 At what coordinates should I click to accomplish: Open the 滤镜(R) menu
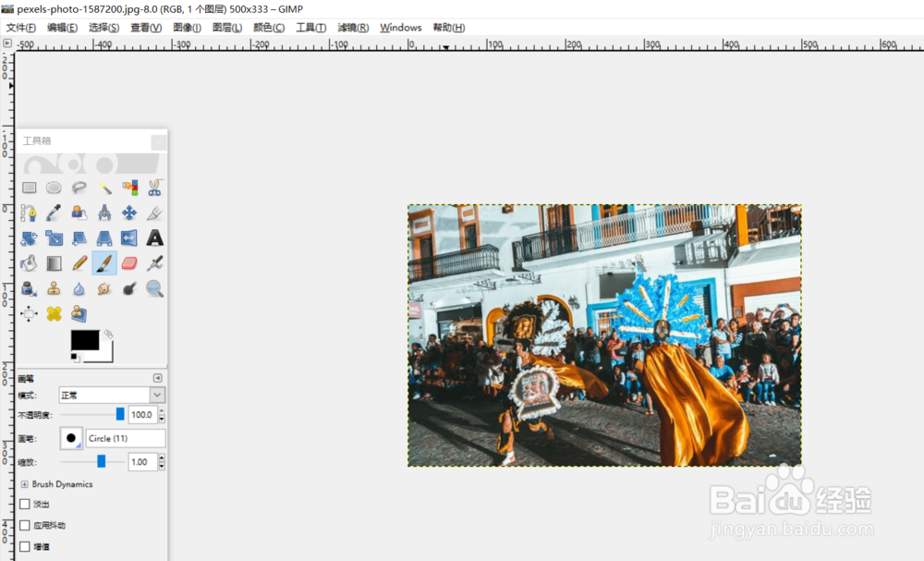coord(353,28)
